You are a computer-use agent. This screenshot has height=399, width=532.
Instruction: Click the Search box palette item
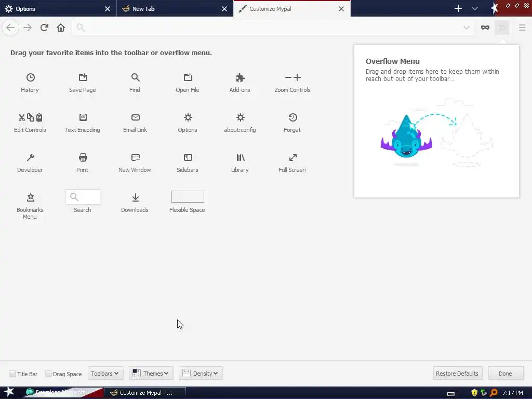point(83,197)
